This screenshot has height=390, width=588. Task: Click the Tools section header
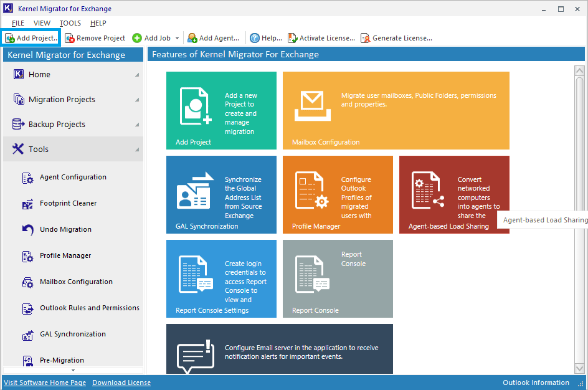pyautogui.click(x=73, y=149)
